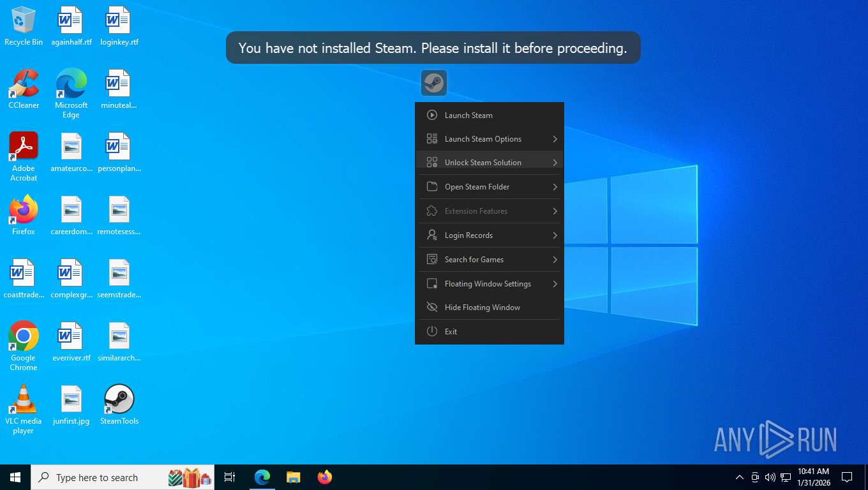This screenshot has width=868, height=490.
Task: Click the Steam floating window icon
Action: click(x=434, y=83)
